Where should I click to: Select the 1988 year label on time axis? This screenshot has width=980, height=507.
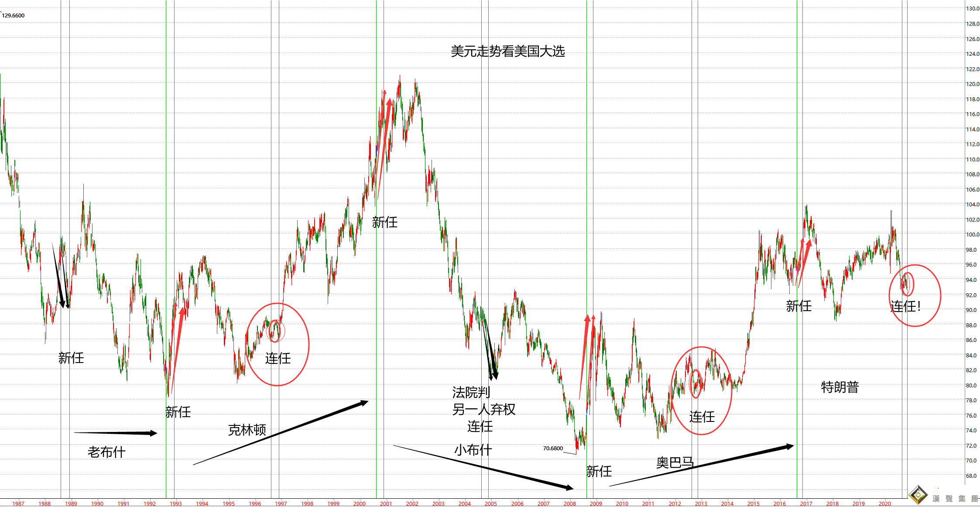coord(45,504)
